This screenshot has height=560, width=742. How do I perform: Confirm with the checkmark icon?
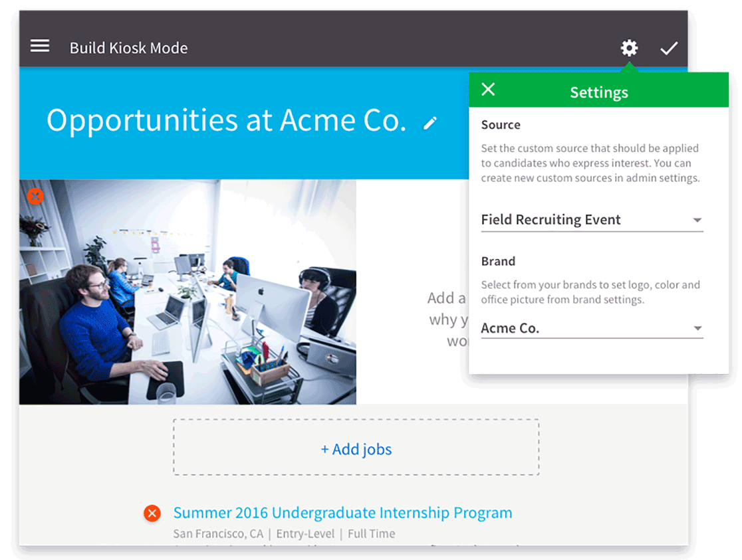[669, 48]
